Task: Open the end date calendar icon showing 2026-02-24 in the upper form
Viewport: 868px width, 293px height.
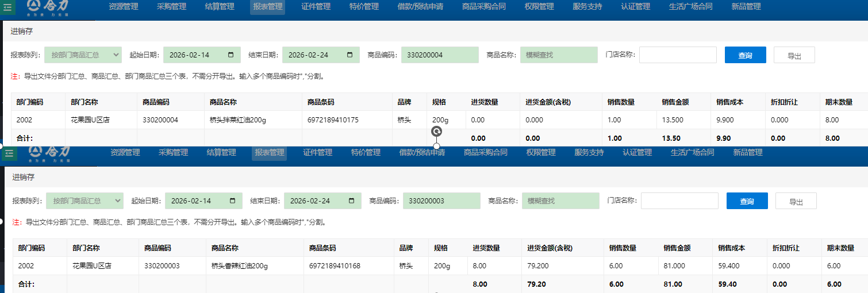Action: (350, 55)
